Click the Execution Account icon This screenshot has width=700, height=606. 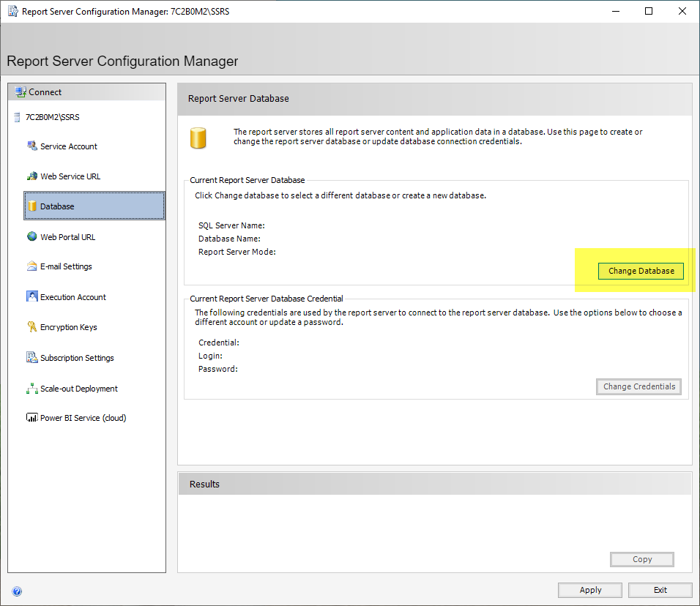31,297
